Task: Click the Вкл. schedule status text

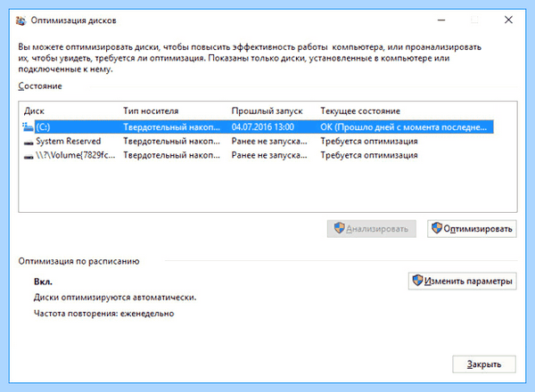Action: coord(43,282)
